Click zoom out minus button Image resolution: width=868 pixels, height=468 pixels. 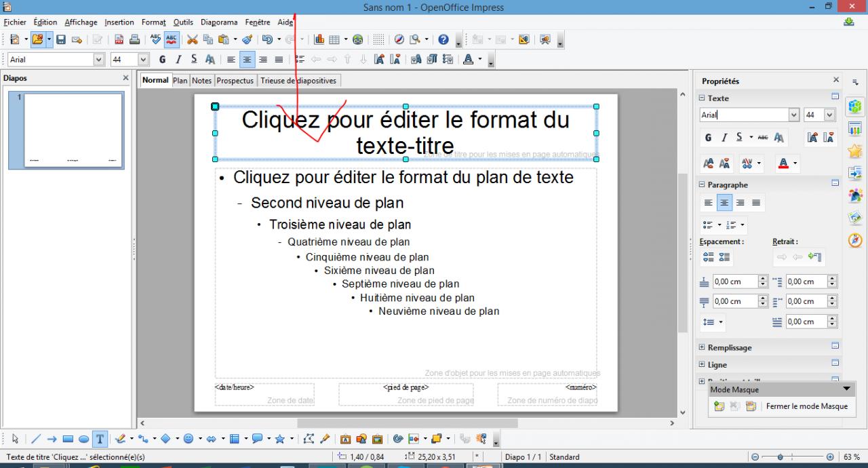coord(755,457)
